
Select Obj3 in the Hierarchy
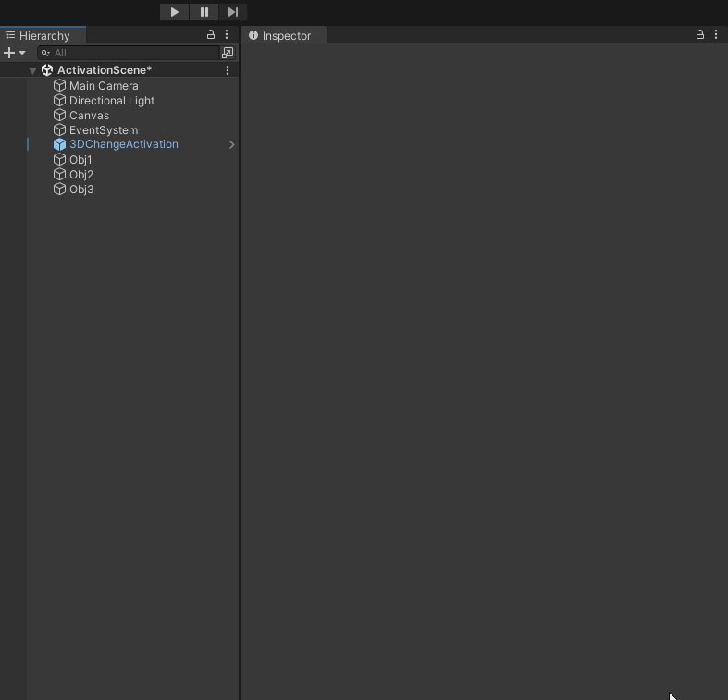coord(81,190)
